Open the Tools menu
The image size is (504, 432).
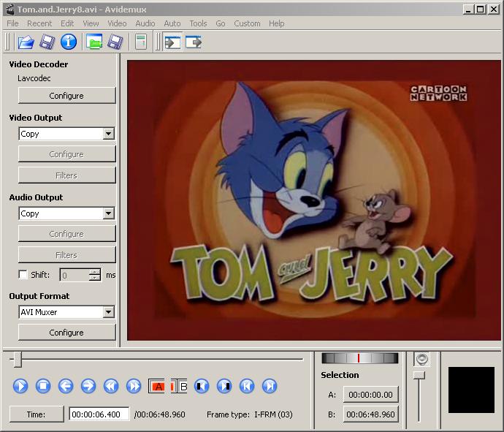(198, 23)
